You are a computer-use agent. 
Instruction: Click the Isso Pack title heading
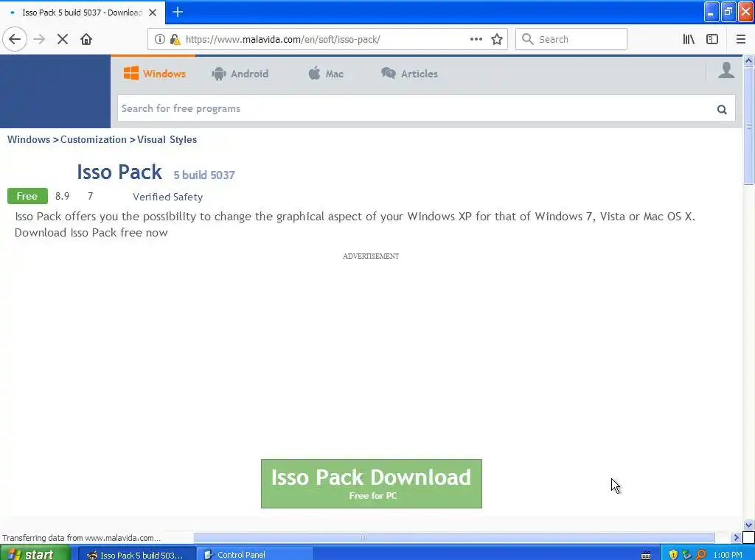point(119,172)
